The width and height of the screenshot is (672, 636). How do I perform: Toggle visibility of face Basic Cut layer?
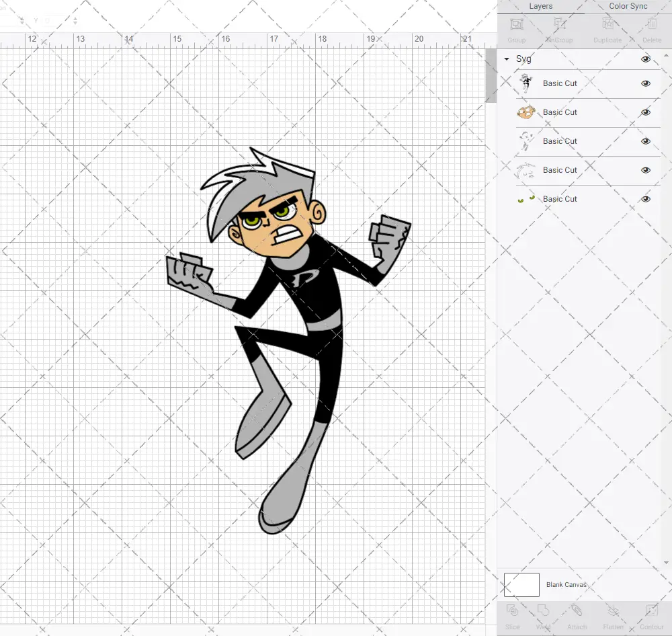645,112
